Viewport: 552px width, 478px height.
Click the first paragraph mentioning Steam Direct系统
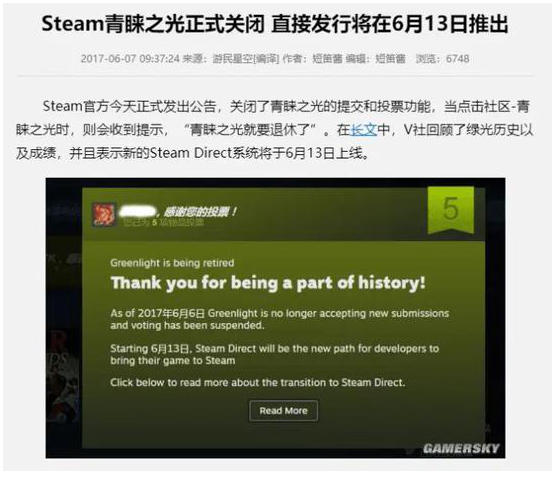275,130
